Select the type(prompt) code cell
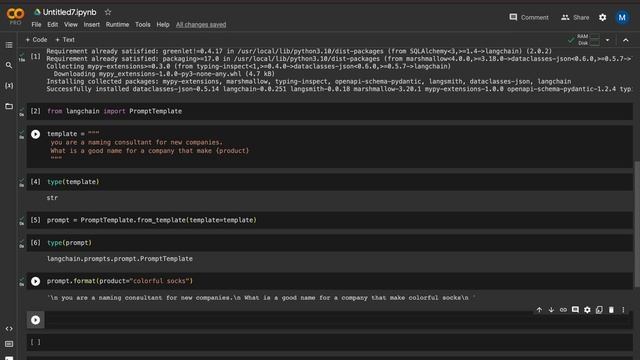Image resolution: width=640 pixels, height=360 pixels. 330,243
